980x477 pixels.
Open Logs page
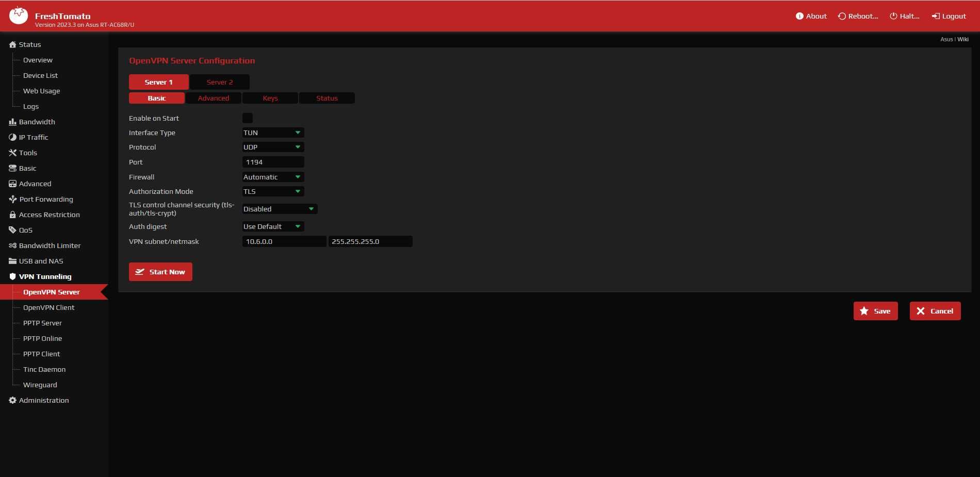pos(31,106)
